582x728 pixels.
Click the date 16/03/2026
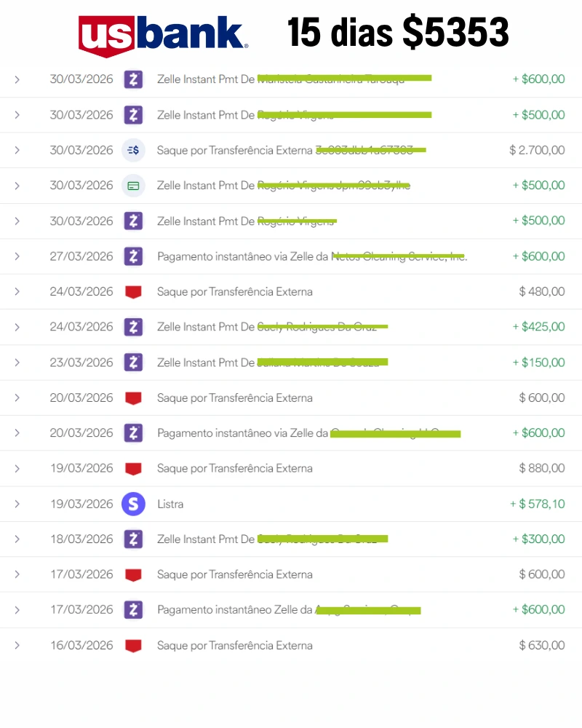pos(81,645)
